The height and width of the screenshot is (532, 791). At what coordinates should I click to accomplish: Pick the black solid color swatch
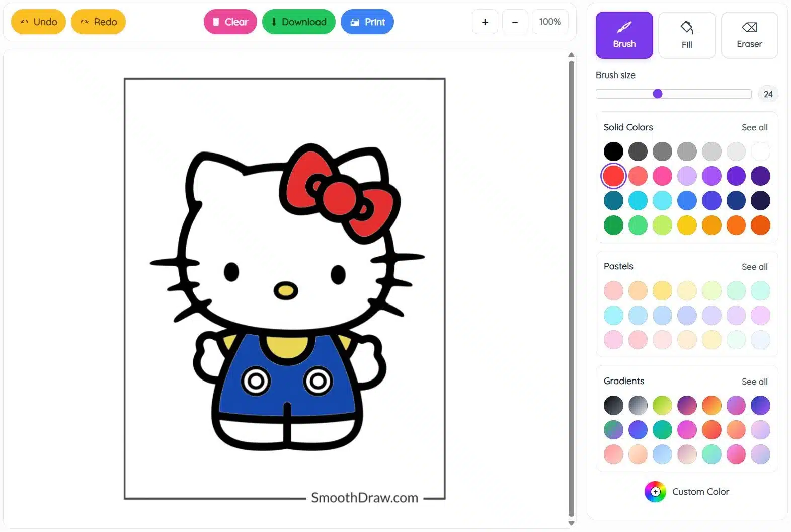tap(613, 151)
